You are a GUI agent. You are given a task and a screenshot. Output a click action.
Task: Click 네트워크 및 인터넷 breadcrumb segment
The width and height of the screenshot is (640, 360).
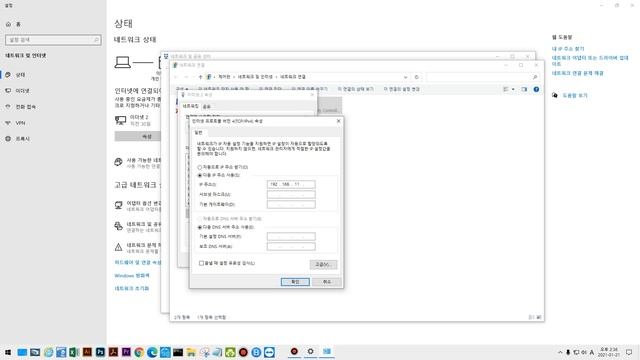255,77
